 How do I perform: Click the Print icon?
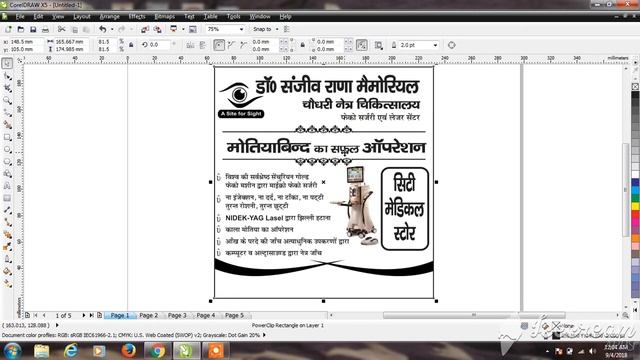coord(45,29)
